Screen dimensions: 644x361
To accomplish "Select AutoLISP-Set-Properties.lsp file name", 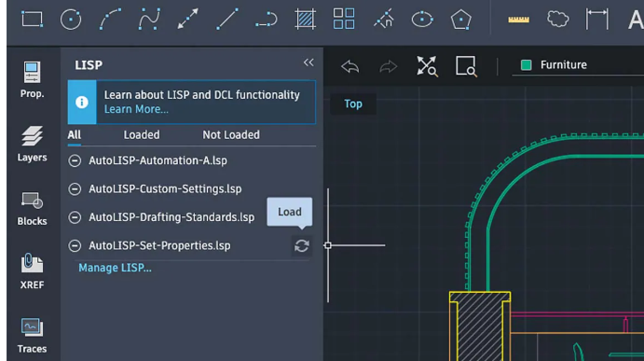I will pos(159,246).
